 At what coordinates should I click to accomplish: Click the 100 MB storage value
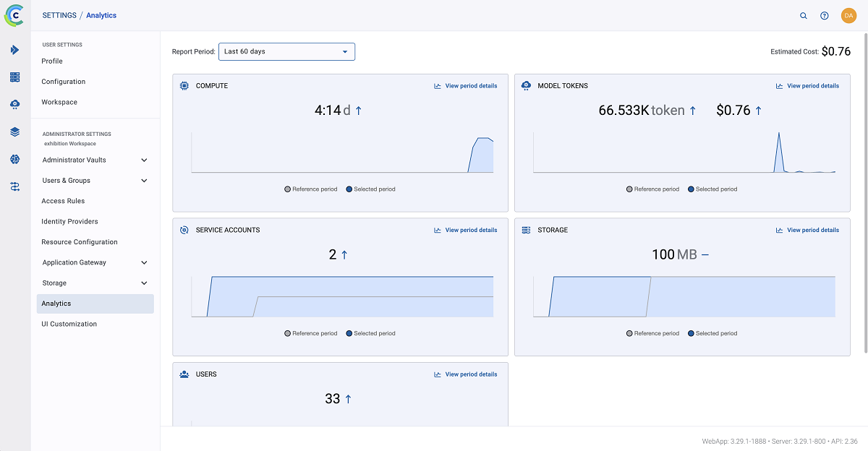point(674,254)
